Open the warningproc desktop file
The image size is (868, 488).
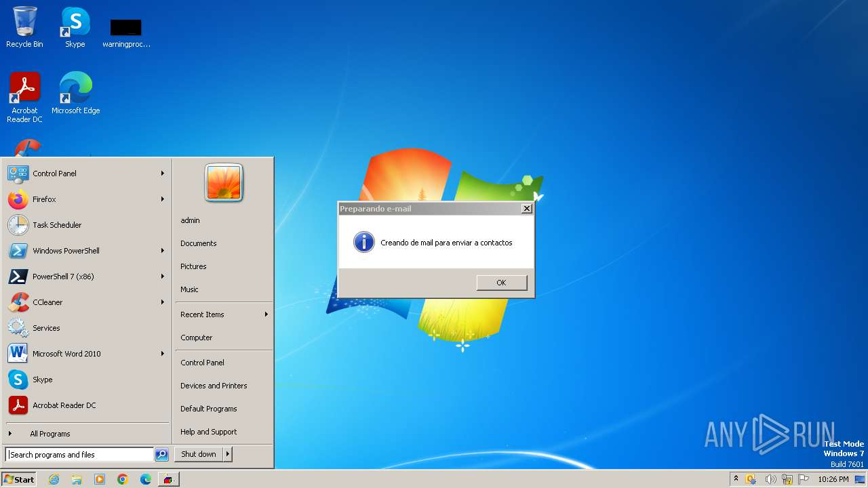[x=126, y=33]
